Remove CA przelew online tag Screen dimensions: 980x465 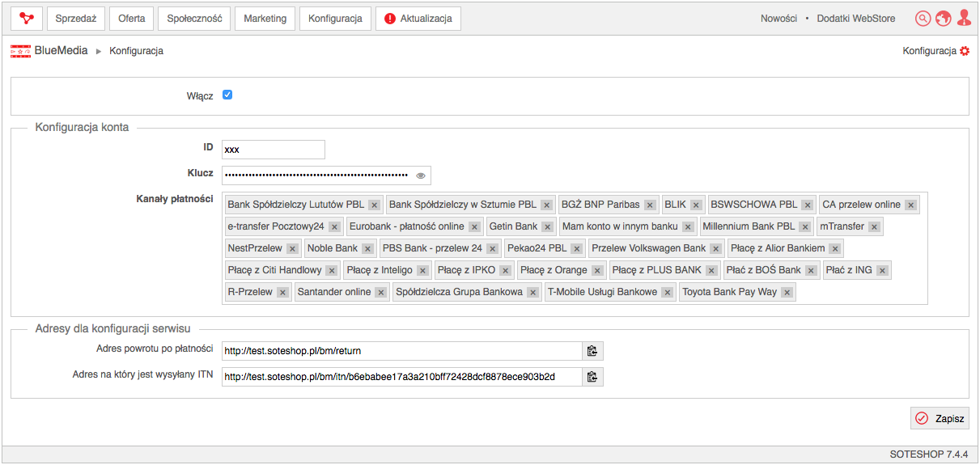pos(911,205)
